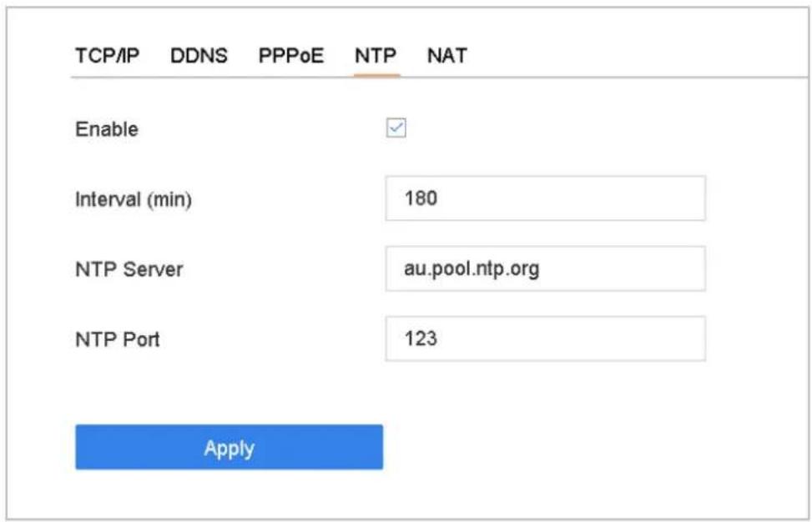Select the PPPoE tab
The width and height of the screenshot is (812, 522).
click(x=291, y=55)
